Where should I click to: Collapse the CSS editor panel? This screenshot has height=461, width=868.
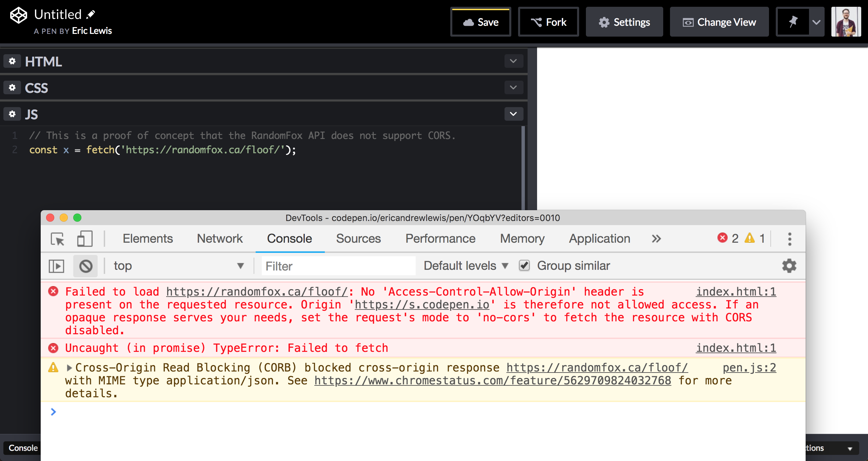click(513, 87)
